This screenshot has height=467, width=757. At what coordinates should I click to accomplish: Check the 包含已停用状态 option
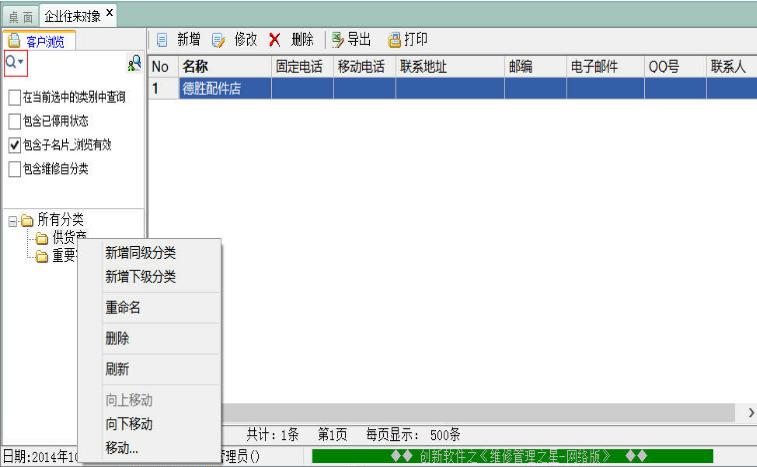(14, 121)
